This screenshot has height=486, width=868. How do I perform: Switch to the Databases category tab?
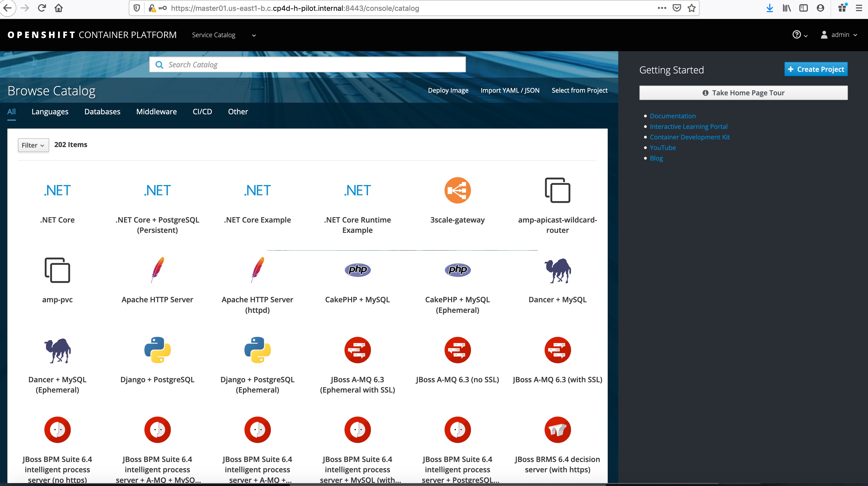coord(102,112)
